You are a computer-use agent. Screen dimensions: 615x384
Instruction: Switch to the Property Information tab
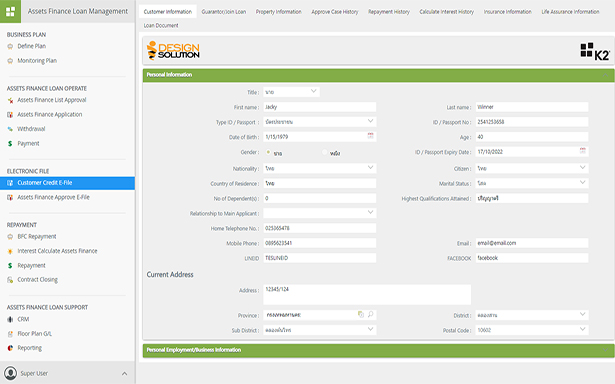278,12
